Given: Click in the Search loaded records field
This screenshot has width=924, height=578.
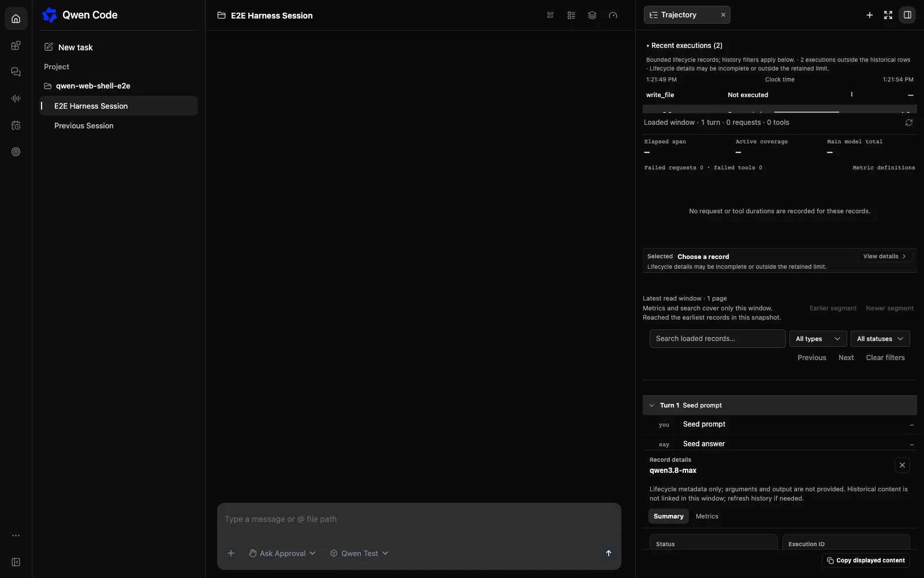Looking at the screenshot, I should point(717,339).
